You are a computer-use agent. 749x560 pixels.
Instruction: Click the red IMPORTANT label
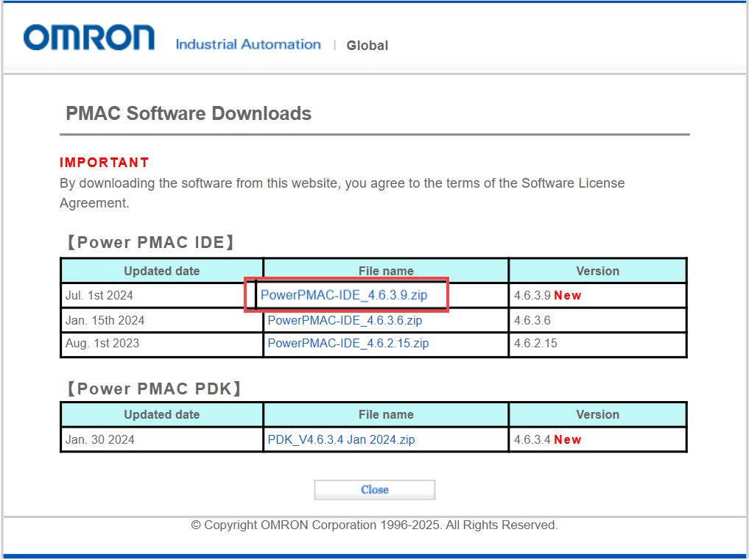[104, 163]
